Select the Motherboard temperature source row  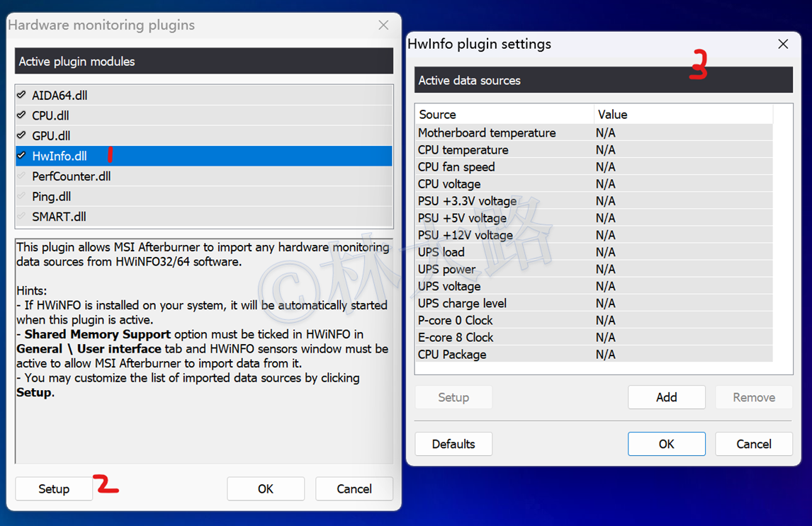tap(594, 133)
